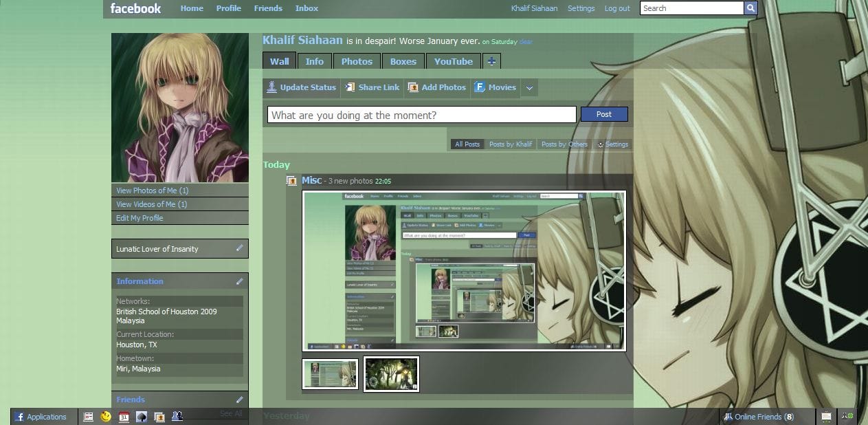868x425 pixels.
Task: Open View Photos of Me (1)
Action: click(153, 190)
